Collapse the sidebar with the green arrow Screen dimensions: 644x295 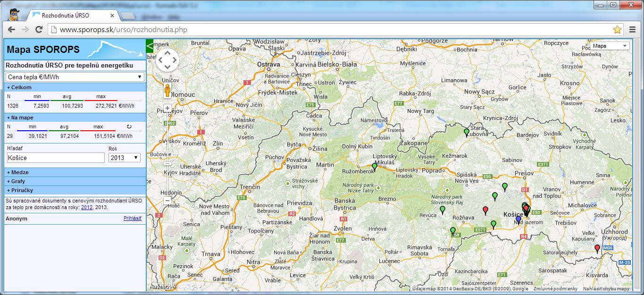click(x=150, y=45)
